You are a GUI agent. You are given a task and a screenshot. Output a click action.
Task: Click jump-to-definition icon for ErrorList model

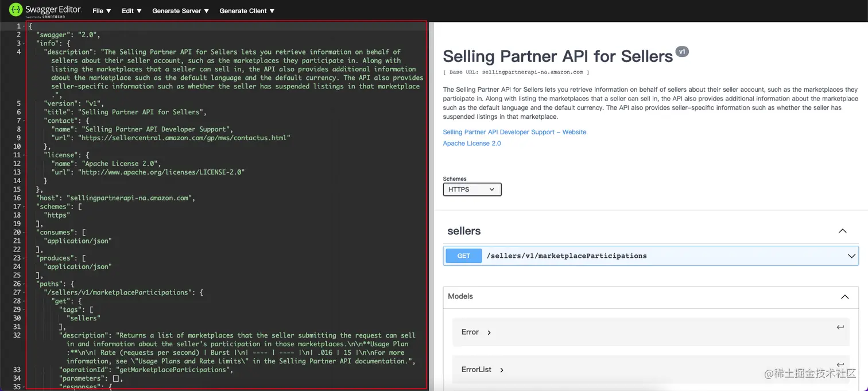coord(840,365)
